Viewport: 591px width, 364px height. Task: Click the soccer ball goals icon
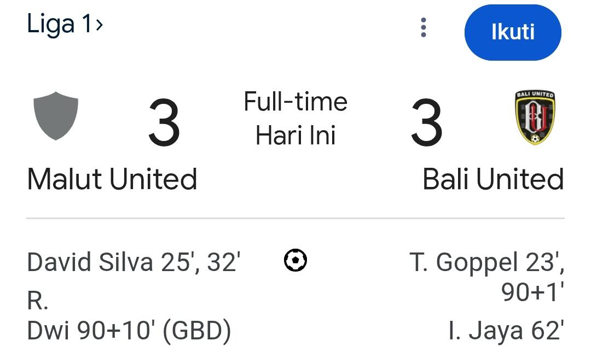(296, 261)
